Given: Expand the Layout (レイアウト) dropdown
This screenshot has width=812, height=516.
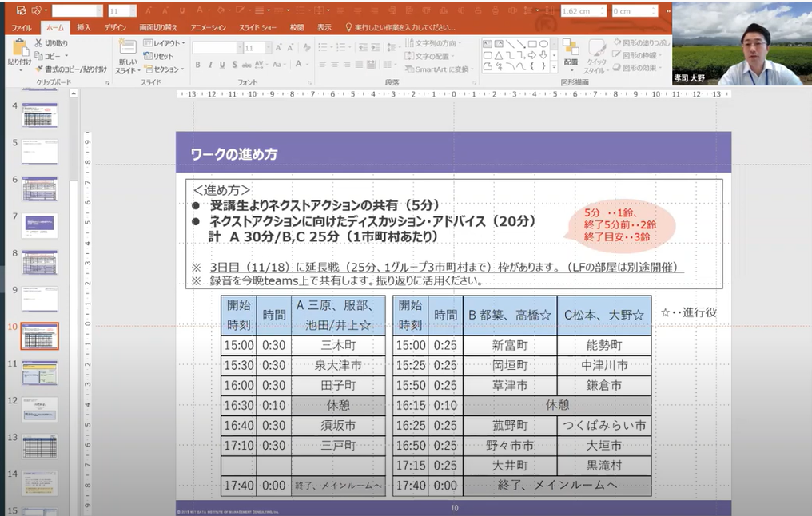Looking at the screenshot, I should [x=164, y=43].
